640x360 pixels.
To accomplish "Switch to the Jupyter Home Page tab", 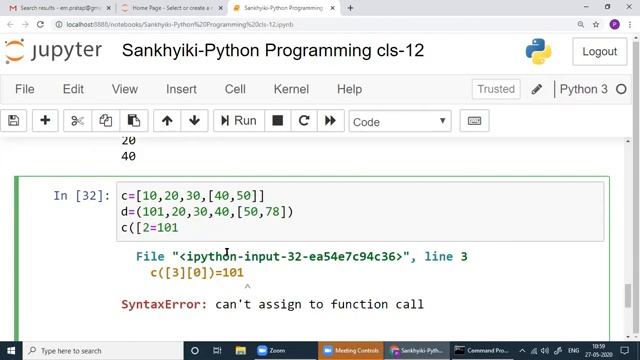I will [171, 8].
